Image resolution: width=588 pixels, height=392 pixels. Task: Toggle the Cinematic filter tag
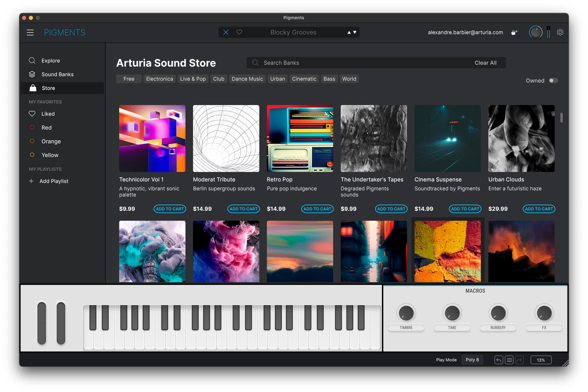click(304, 79)
